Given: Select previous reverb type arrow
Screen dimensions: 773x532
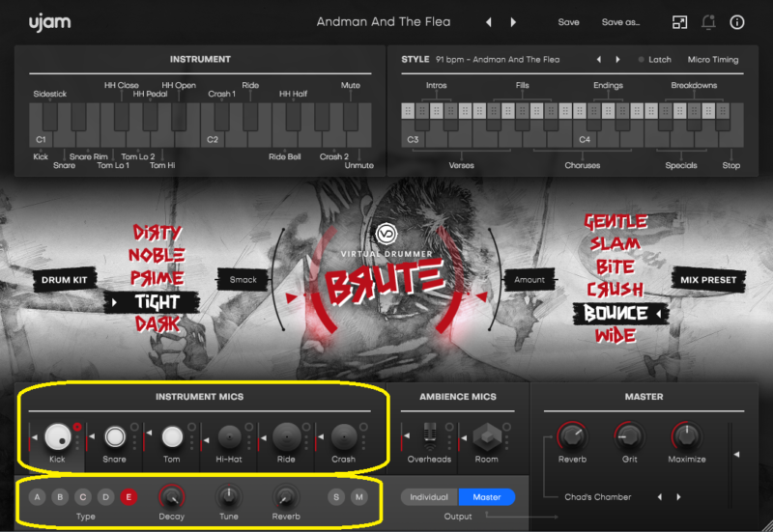Looking at the screenshot, I should [660, 497].
